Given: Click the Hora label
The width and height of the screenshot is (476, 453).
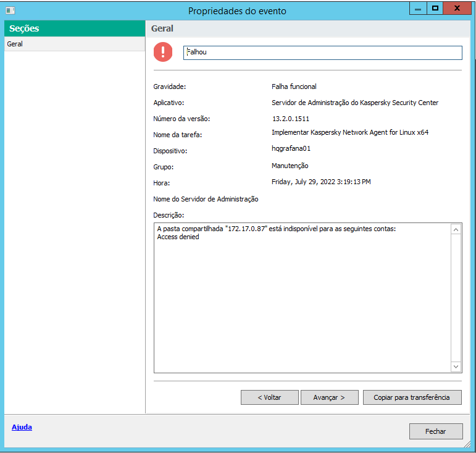Looking at the screenshot, I should (x=162, y=183).
